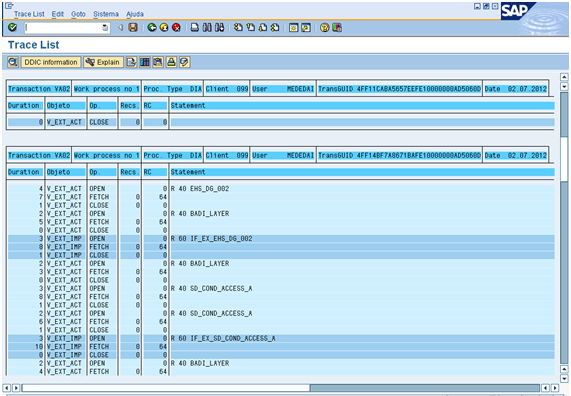
Task: Click the horizontal scrollbar right-end arrow
Action: click(555, 388)
